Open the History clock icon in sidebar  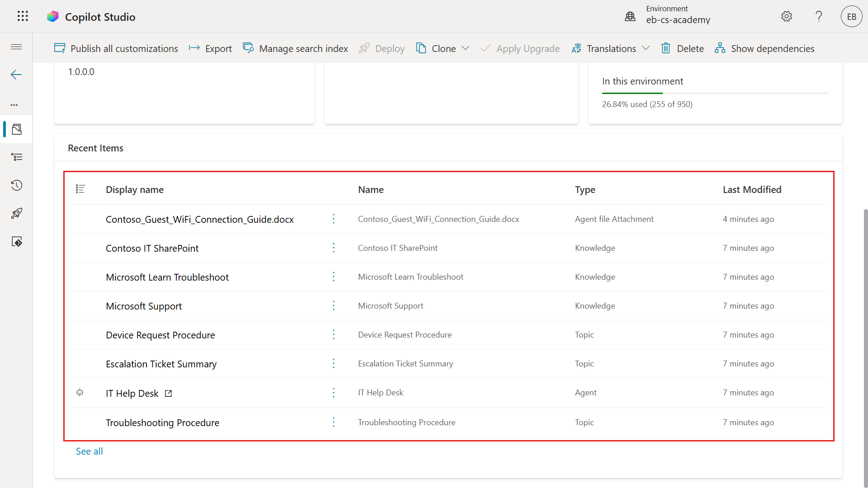tap(17, 185)
